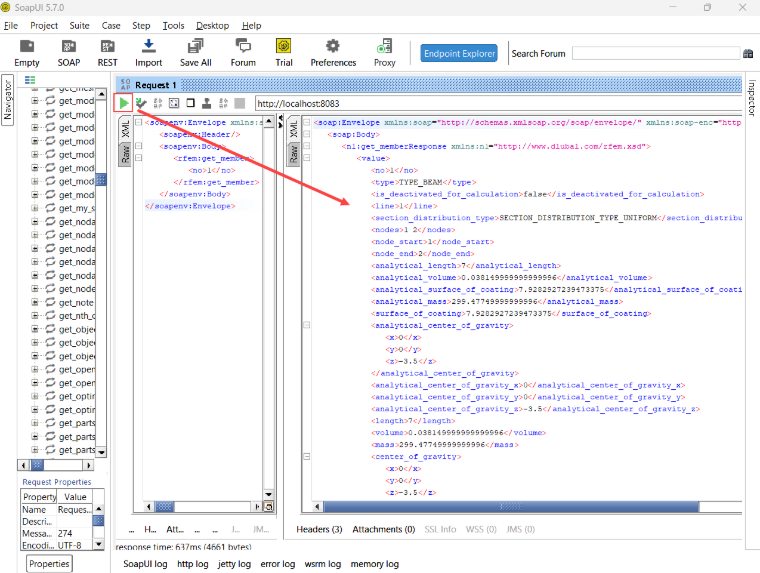Open response Attachments (0) tab
The width and height of the screenshot is (760, 573).
point(383,529)
